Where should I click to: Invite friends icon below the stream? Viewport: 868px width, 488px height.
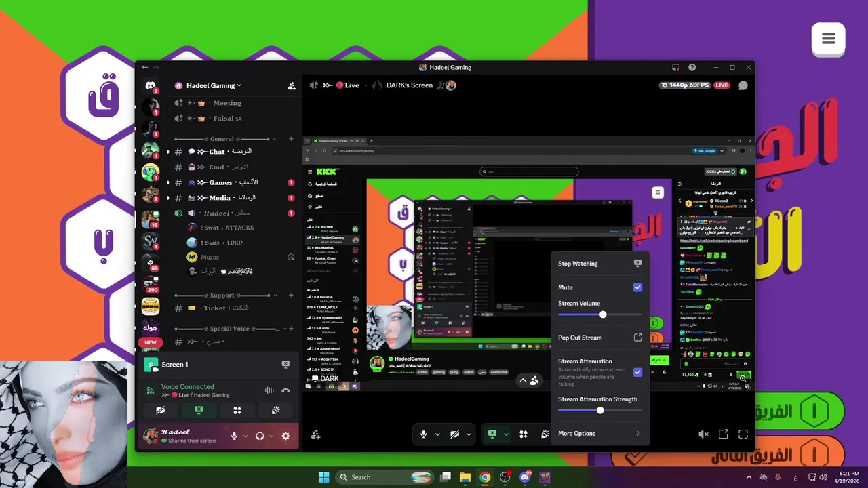315,434
